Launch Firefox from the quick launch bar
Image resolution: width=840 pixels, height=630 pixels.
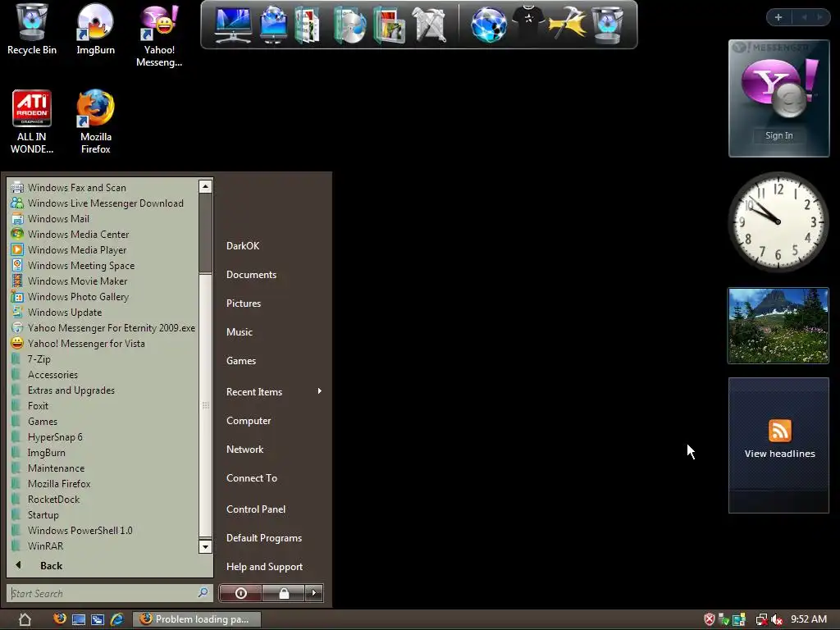pyautogui.click(x=59, y=619)
